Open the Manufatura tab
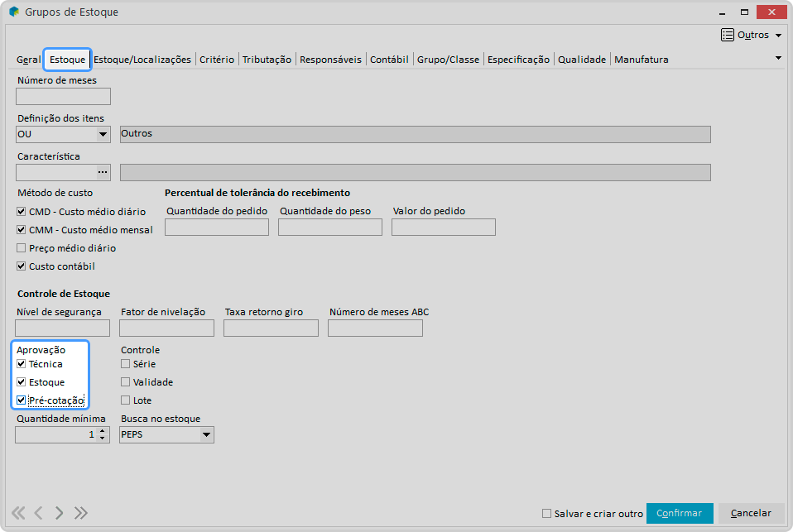The image size is (793, 532). click(x=642, y=60)
